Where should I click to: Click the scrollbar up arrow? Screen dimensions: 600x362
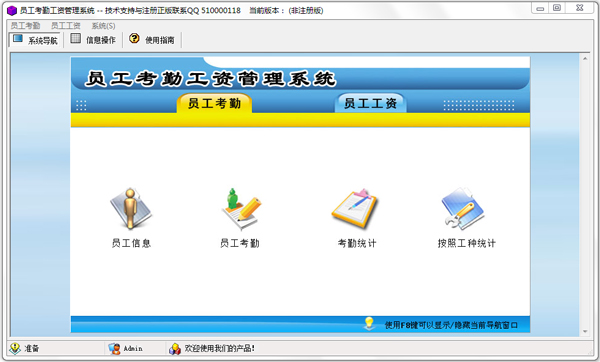tap(585, 59)
